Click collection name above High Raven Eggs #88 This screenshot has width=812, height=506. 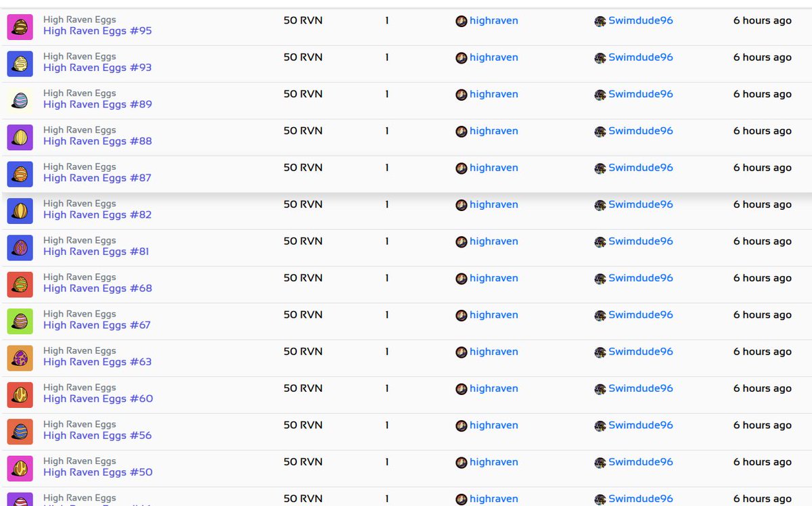(x=80, y=130)
